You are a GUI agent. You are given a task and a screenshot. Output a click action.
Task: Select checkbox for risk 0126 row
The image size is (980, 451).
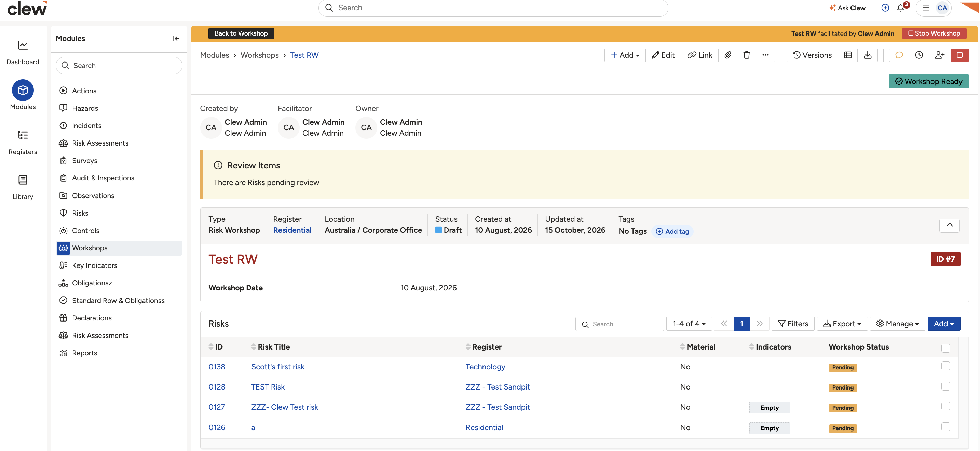(945, 427)
